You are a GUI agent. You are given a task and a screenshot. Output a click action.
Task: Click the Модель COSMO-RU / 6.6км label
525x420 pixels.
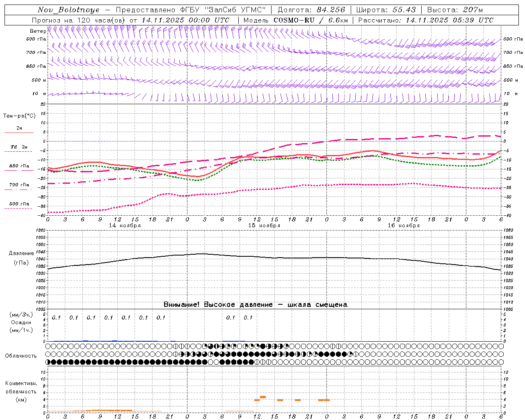(296, 20)
